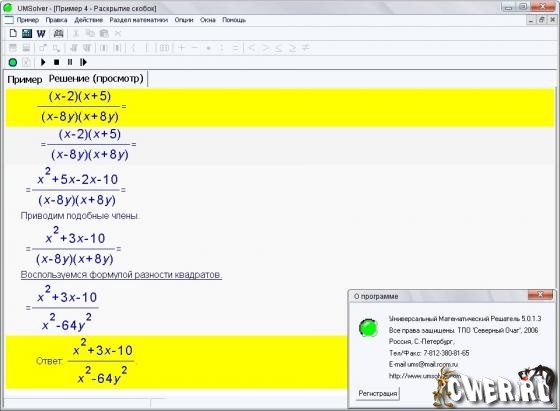Close the О программе dialog
Screen dimensions: 560x411
pos(540,295)
